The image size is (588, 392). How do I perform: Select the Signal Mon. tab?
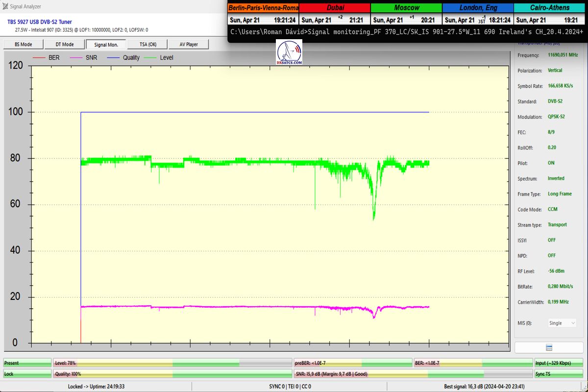(105, 44)
